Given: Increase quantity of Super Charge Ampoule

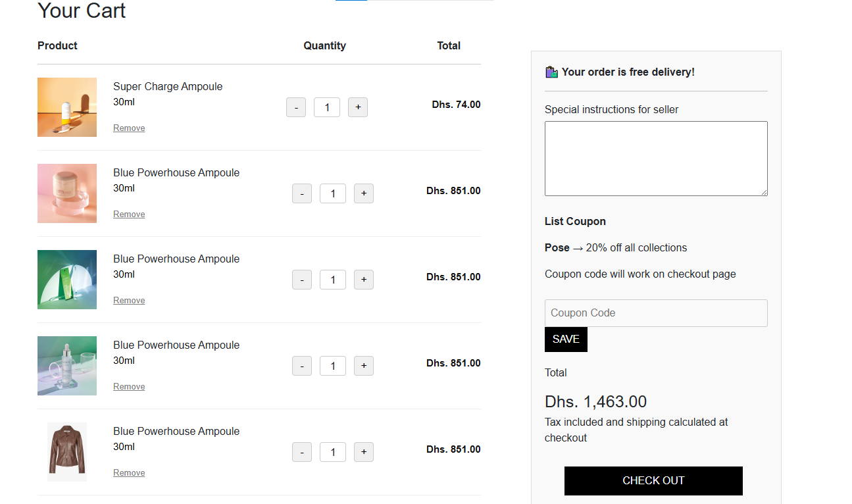Looking at the screenshot, I should click(x=358, y=107).
